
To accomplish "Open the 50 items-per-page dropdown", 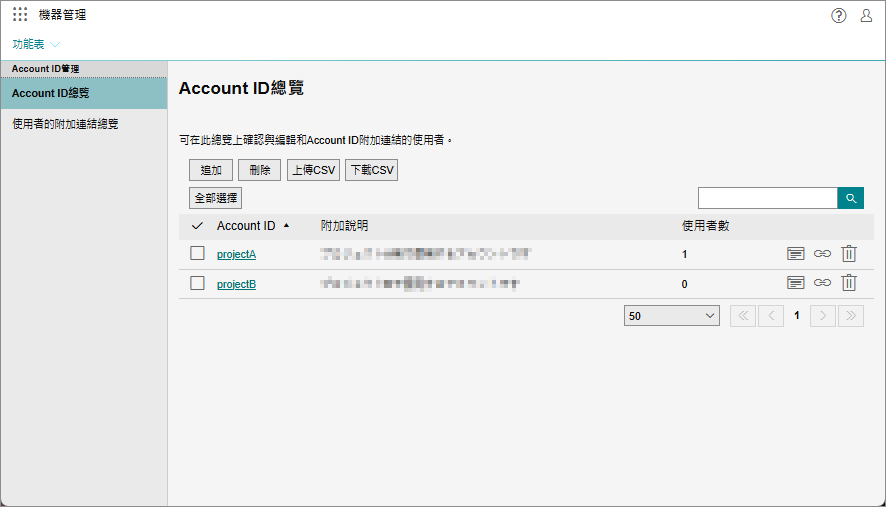I will 672,316.
